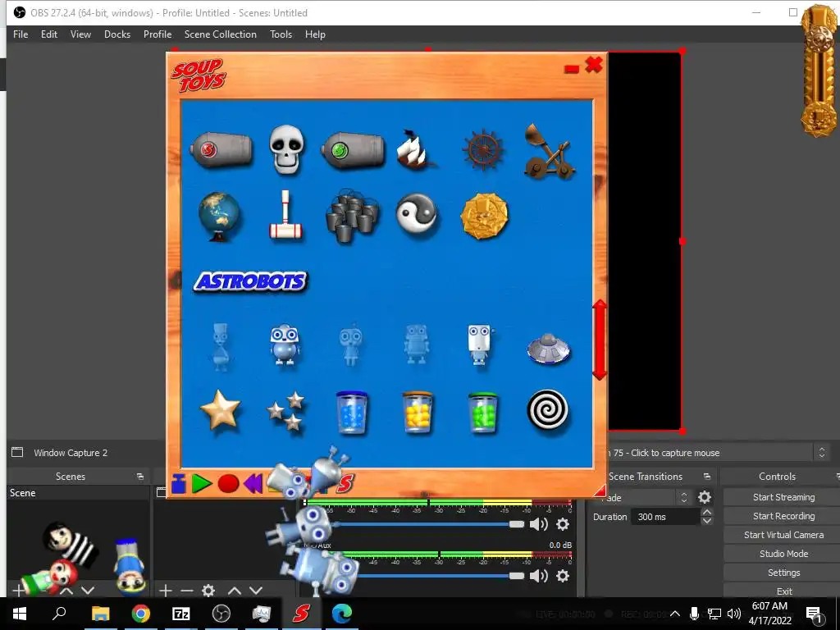Choose the croquet mallet toy

point(285,215)
